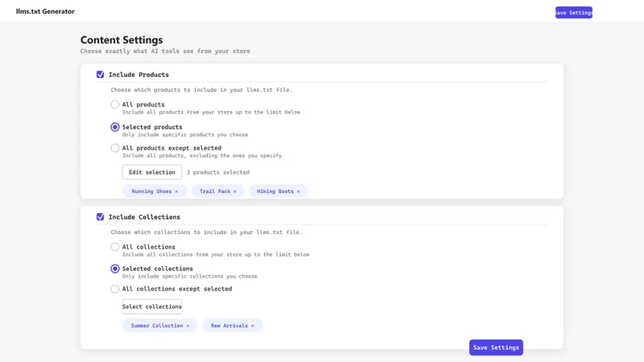Remove the Hiking Boots tag
Image resolution: width=644 pixels, height=362 pixels.
(x=298, y=191)
